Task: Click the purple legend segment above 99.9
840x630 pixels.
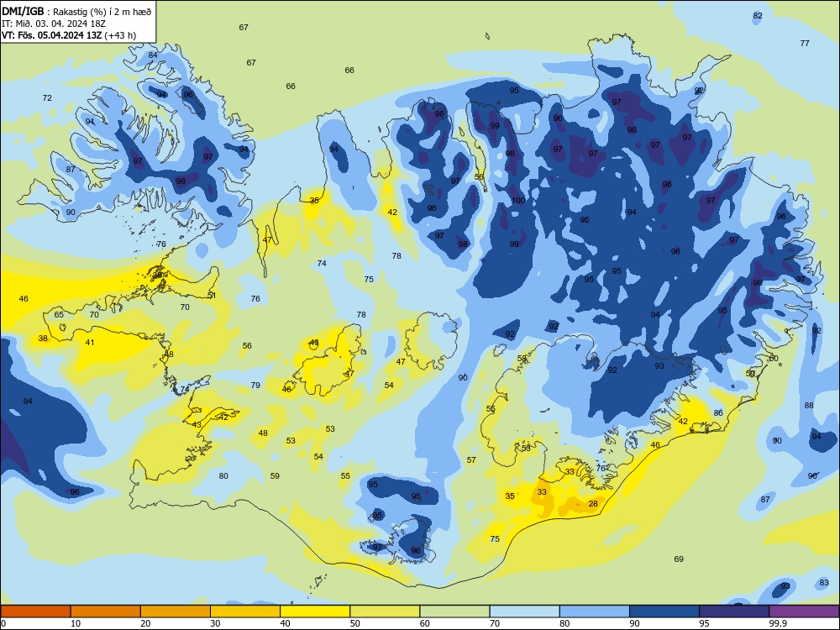Action: coord(804,612)
